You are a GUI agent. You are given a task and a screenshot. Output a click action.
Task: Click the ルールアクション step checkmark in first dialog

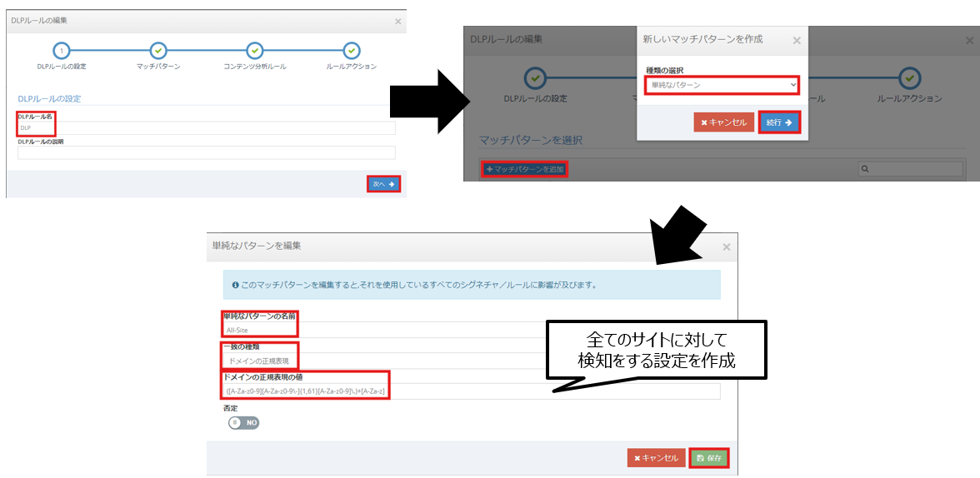[x=352, y=51]
